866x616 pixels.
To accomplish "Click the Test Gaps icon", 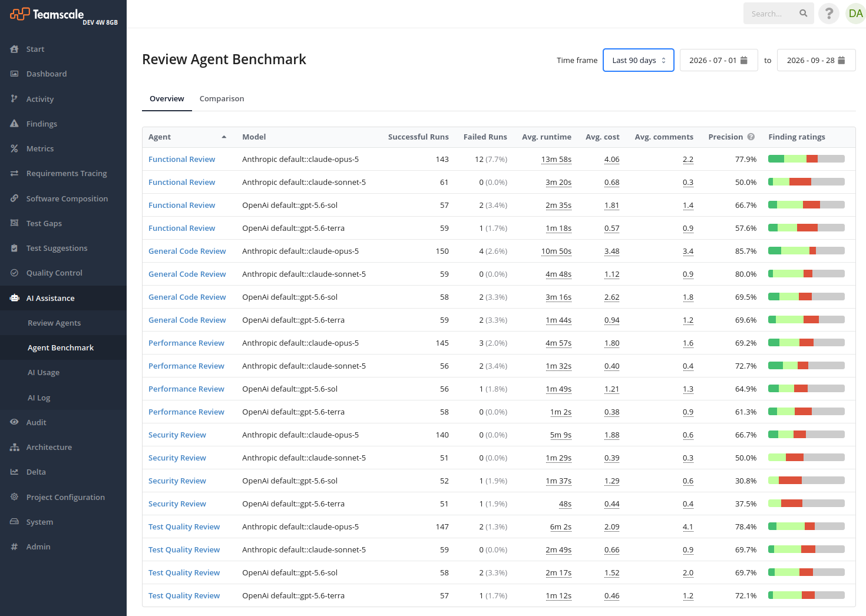I will click(14, 223).
